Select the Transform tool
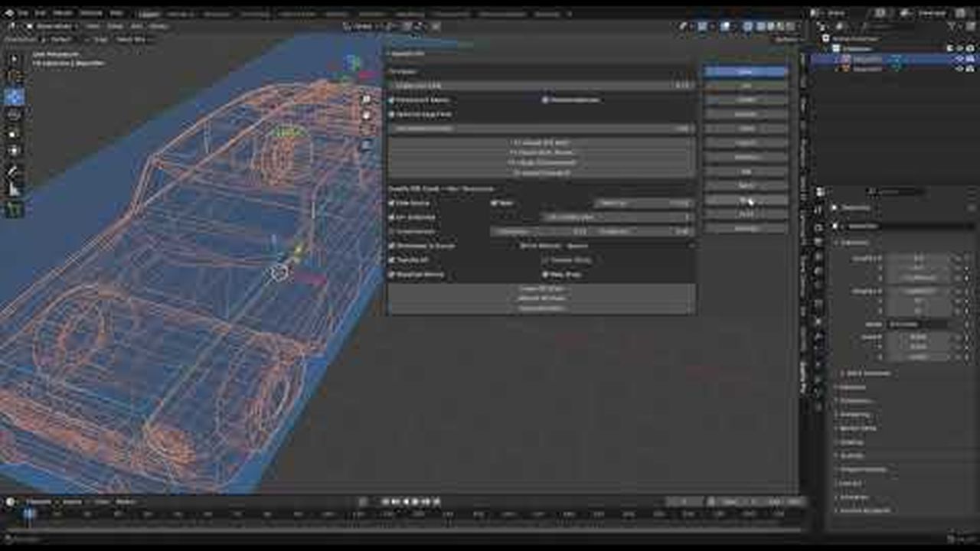980x551 pixels. 15,152
